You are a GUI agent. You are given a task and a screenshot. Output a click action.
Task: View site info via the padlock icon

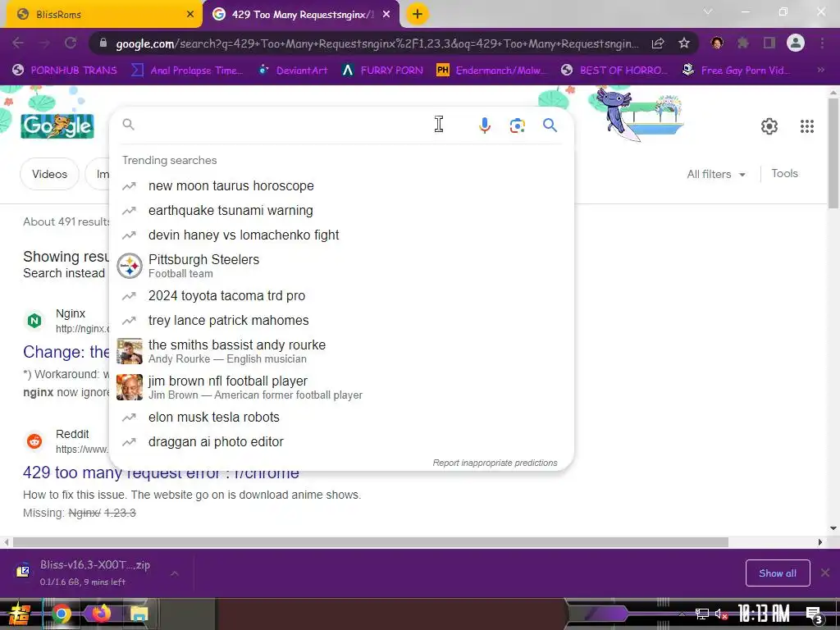click(x=103, y=43)
